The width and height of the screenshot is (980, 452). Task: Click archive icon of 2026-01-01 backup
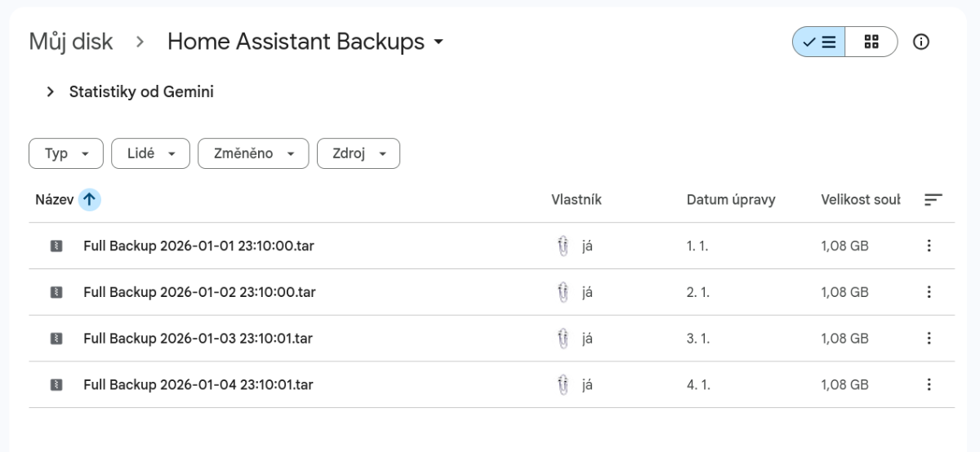click(56, 246)
